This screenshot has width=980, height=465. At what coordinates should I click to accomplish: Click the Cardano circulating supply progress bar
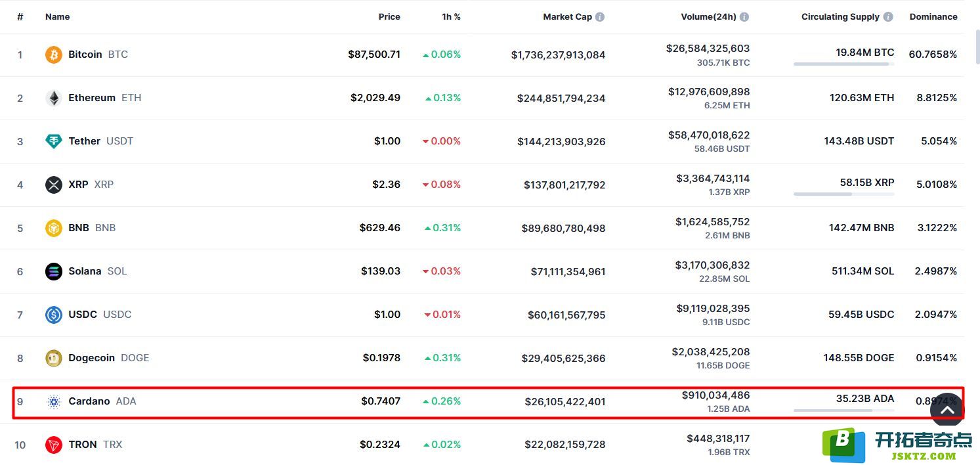(x=843, y=410)
